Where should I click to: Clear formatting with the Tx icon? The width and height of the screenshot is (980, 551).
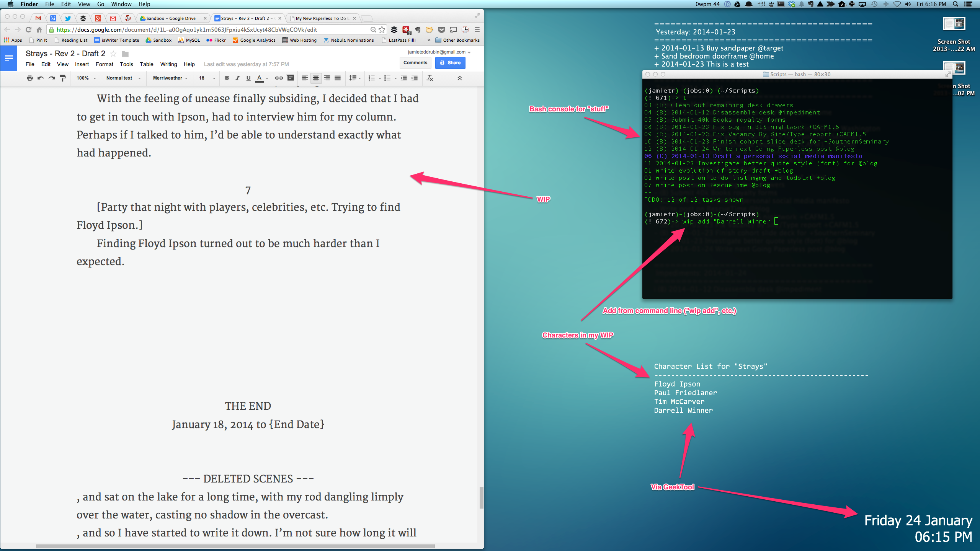[429, 78]
